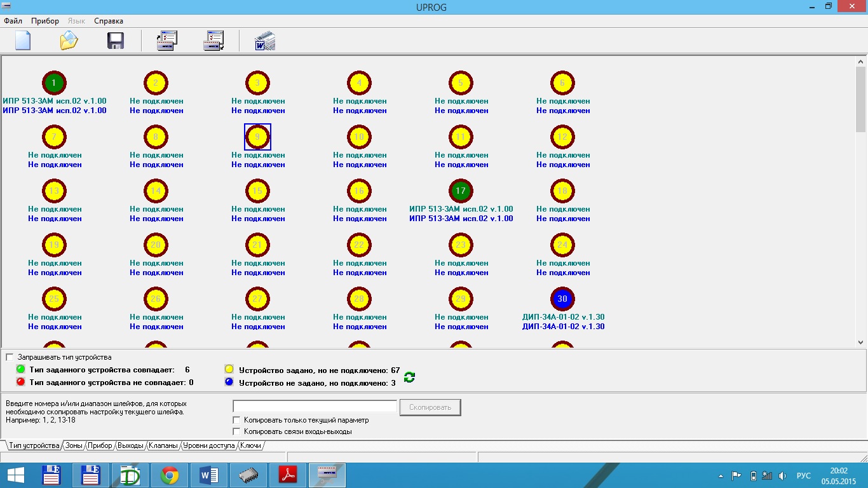Click the New file toolbar icon
The width and height of the screenshot is (868, 488).
tap(23, 41)
